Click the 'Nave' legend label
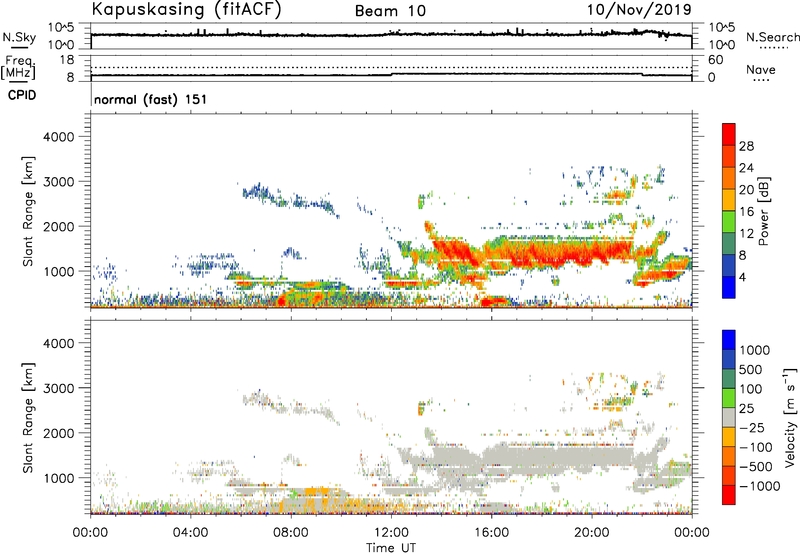 (x=761, y=70)
